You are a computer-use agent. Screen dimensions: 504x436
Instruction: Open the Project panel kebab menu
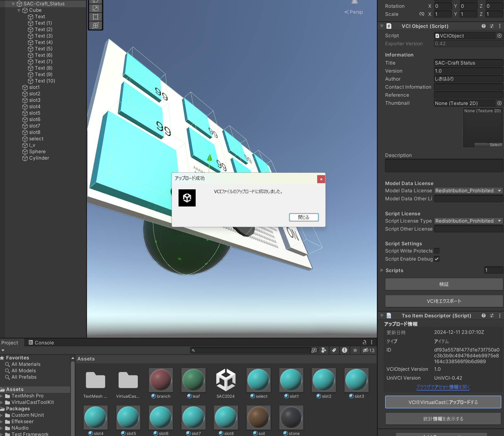pos(372,342)
